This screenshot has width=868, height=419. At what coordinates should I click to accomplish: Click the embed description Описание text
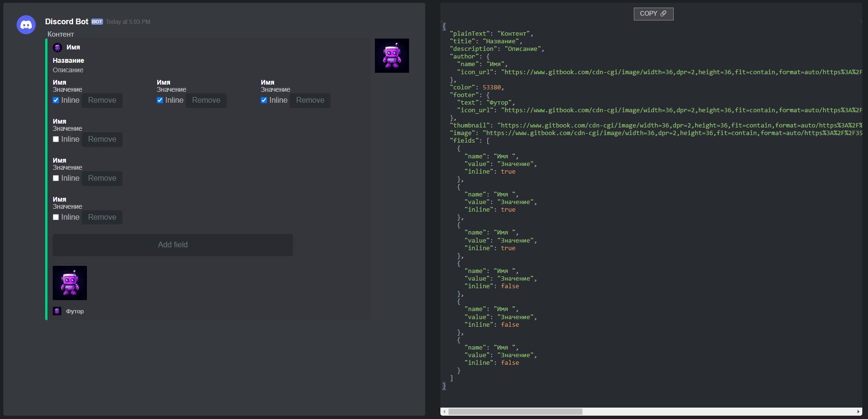[68, 70]
